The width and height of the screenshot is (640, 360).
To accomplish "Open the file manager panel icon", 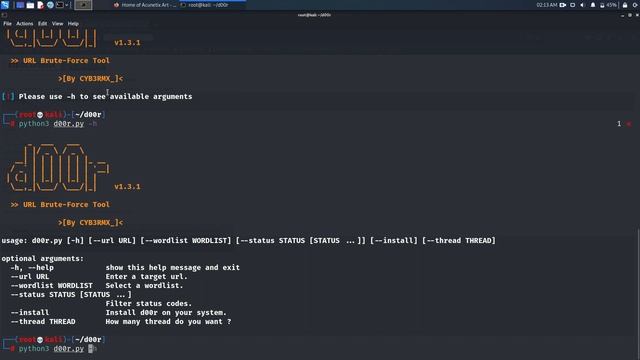I will (x=30, y=5).
